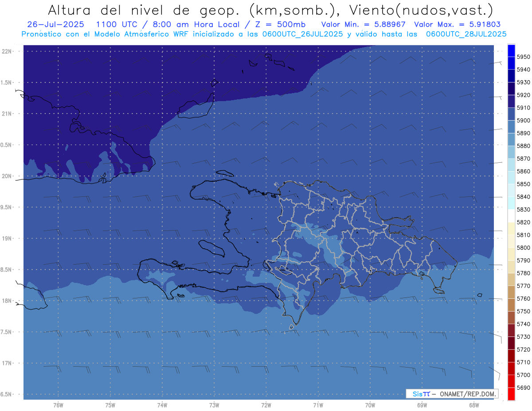
Task: Click the SisPI ONAMET/REP.DOM. watermark label
Action: tap(452, 394)
